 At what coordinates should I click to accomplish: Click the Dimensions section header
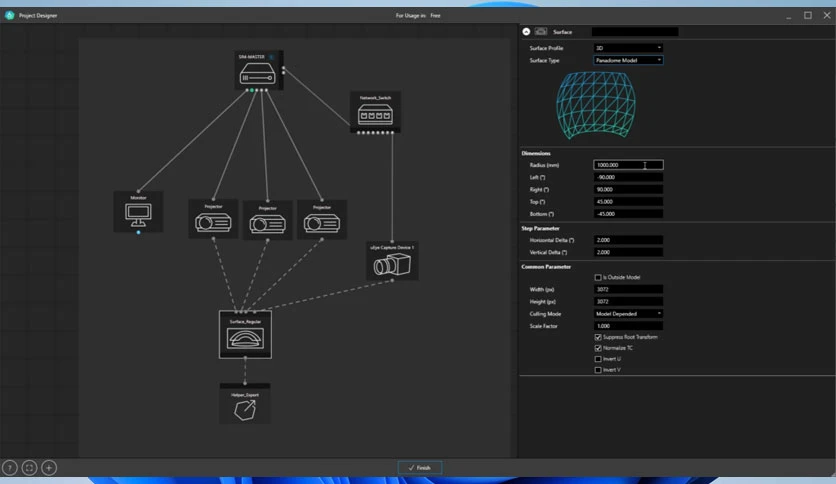coord(536,153)
